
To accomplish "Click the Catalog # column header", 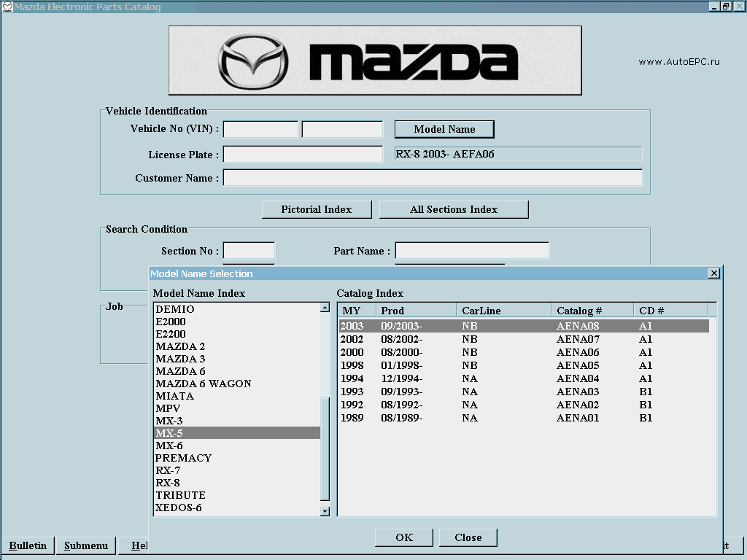I will [592, 311].
